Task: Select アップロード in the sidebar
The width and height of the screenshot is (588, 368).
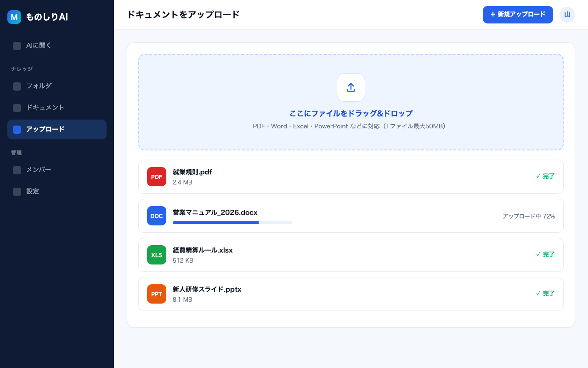Action: tap(57, 129)
